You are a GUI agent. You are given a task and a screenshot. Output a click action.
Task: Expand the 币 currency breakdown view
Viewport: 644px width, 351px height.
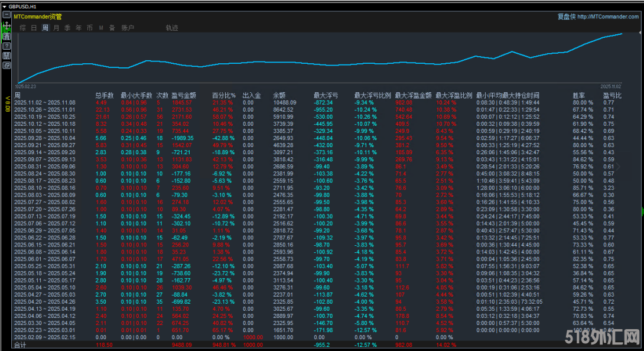coord(89,28)
